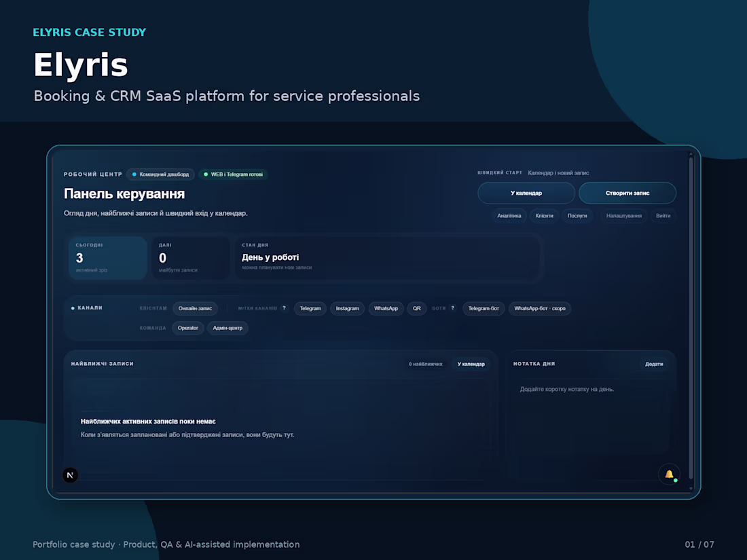Click the Найближчих активних записів поки немає text

148,422
